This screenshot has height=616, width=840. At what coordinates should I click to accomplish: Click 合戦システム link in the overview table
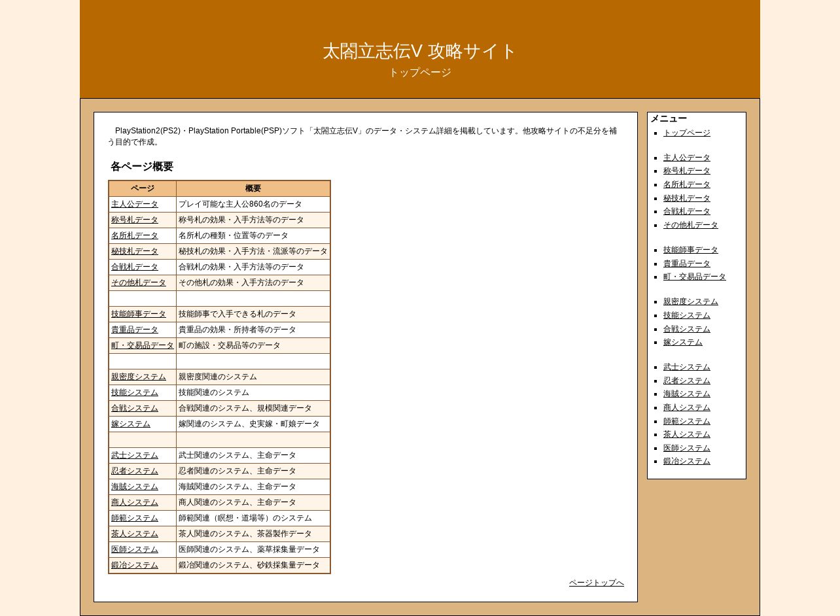pos(134,408)
